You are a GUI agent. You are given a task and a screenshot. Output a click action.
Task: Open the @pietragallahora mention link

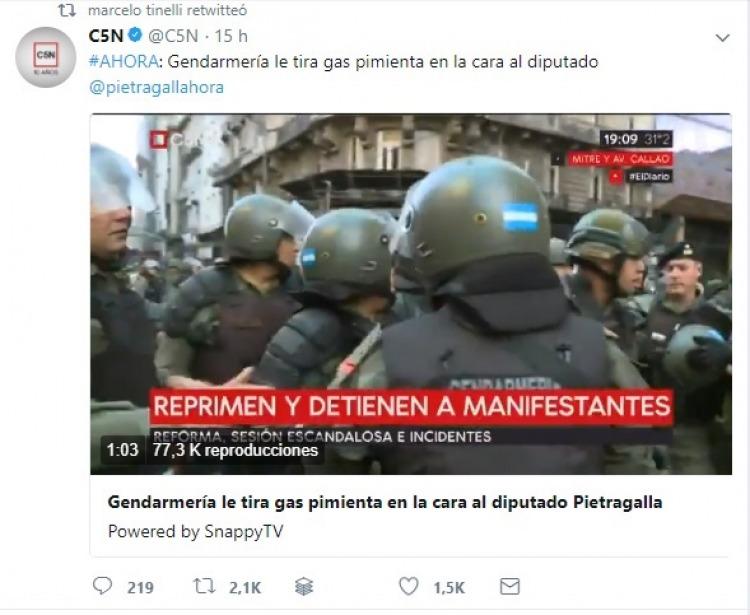pos(156,88)
